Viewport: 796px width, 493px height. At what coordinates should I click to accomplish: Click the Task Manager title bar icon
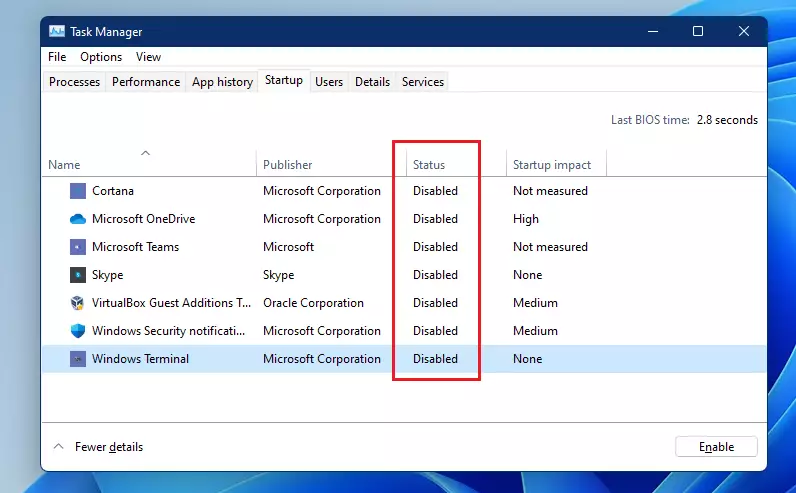pyautogui.click(x=57, y=31)
